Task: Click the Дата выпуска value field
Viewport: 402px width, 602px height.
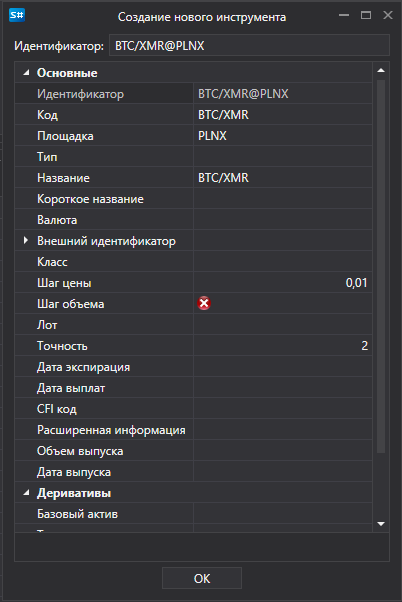Action: tap(283, 471)
